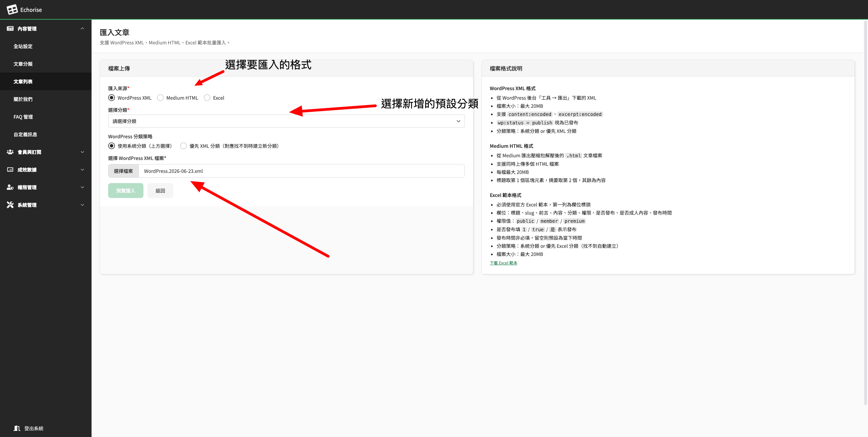Click the 成效數據 chart icon
Screen dimensions: 868x437
10,170
